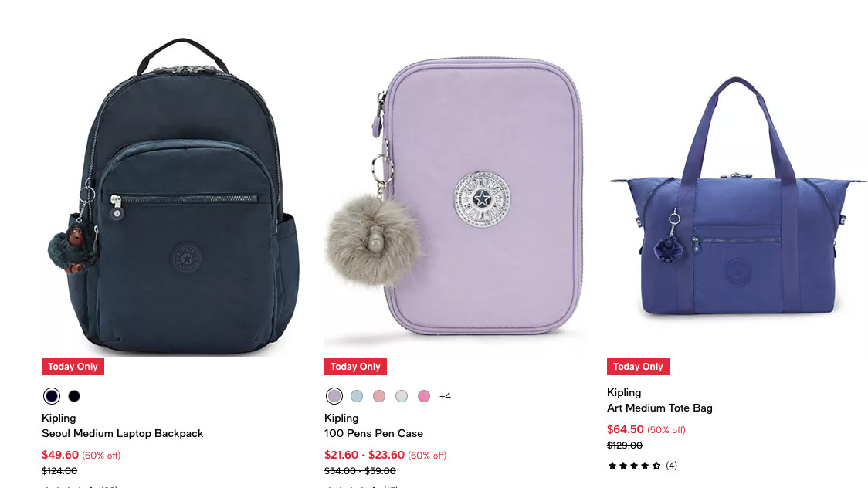Viewport: 868px width, 488px height.
Task: Pick the salmon pink pen case swatch
Action: tap(379, 396)
